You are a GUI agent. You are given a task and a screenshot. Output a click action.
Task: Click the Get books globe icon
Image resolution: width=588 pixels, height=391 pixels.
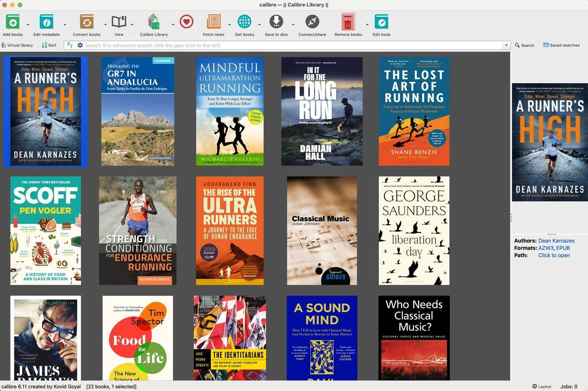tap(244, 22)
